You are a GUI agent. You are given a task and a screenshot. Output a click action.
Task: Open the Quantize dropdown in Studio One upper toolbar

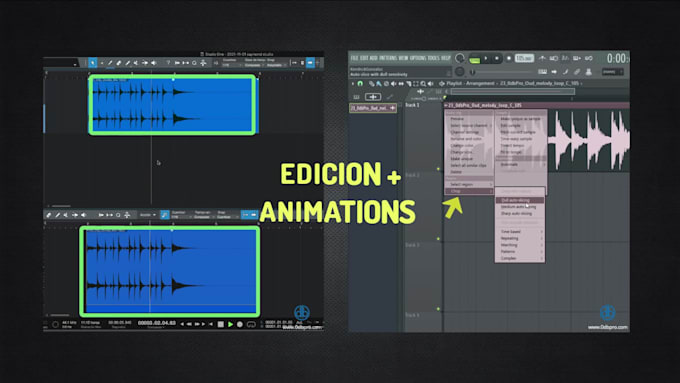[x=231, y=65]
